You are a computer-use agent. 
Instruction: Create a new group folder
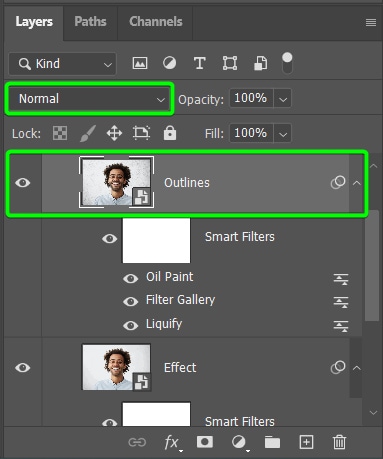(x=272, y=442)
